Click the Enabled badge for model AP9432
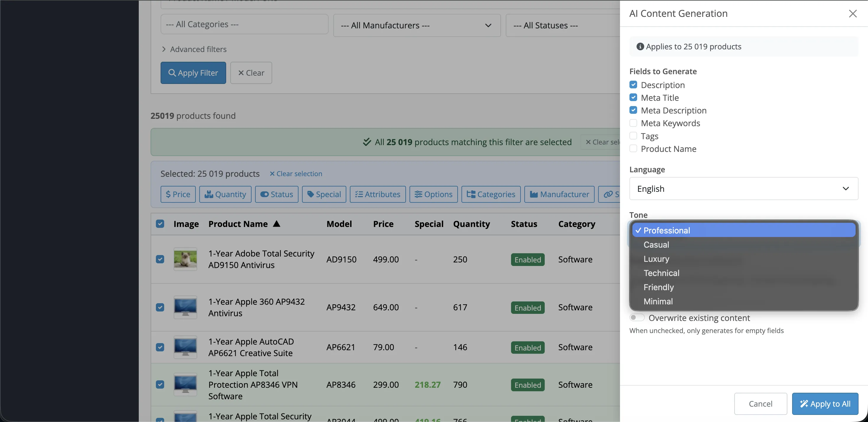868x422 pixels. (528, 308)
